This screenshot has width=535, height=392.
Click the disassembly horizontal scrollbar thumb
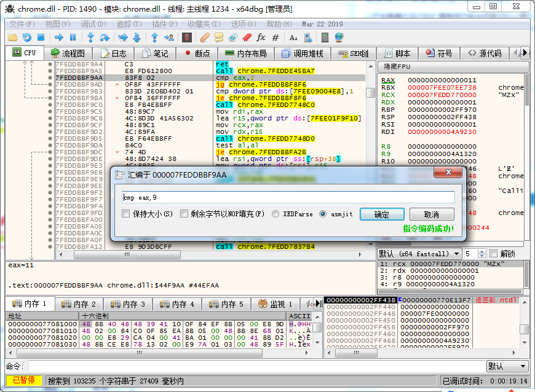coord(127,254)
